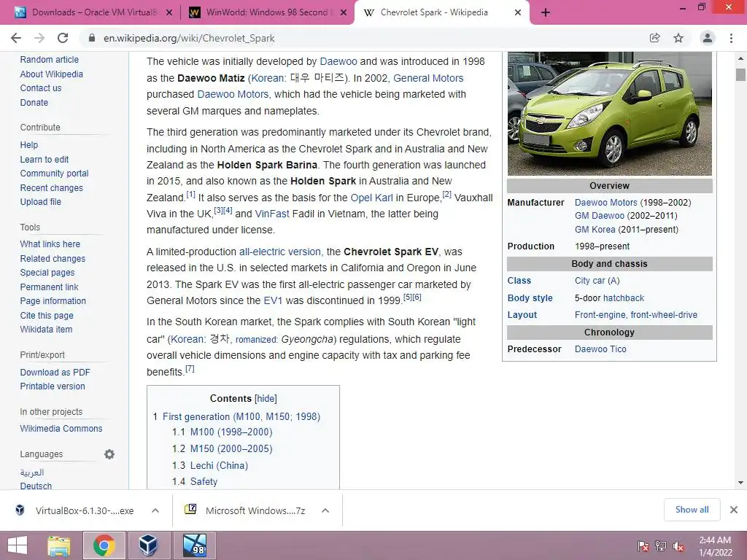Click the VirtualBox installer file icon in downloads bar
Image resolution: width=747 pixels, height=560 pixels.
click(20, 510)
